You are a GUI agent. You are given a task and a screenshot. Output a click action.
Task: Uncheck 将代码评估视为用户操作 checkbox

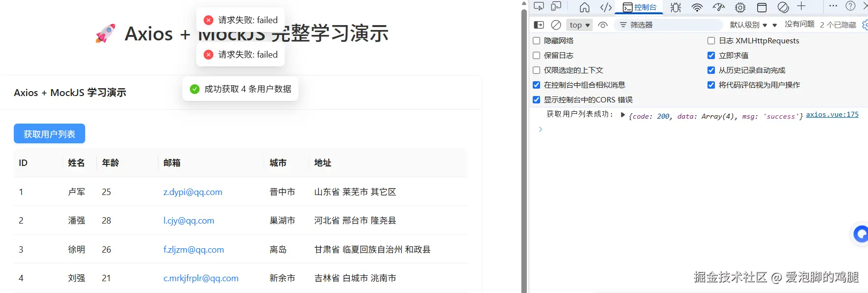711,85
